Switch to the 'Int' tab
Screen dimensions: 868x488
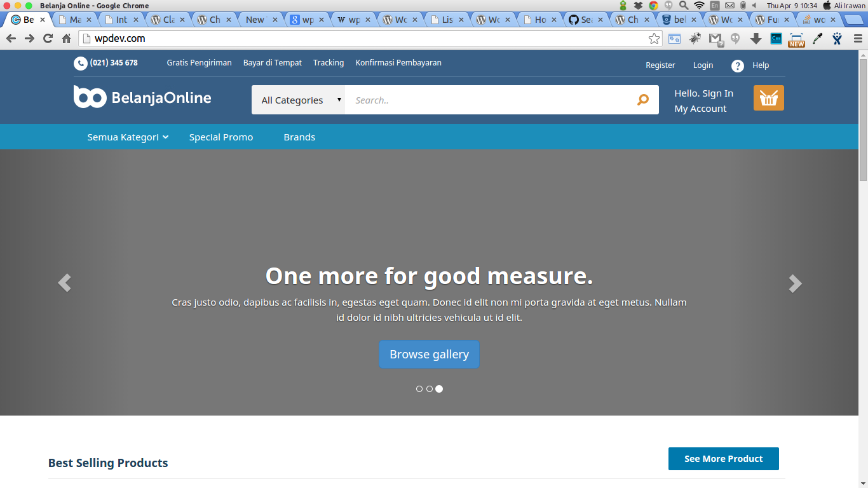click(121, 20)
